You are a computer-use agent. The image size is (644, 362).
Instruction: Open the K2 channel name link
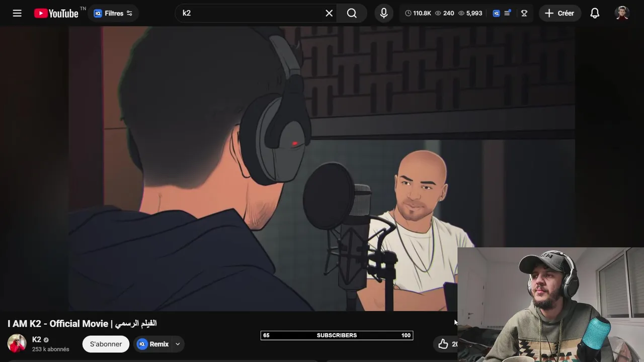coord(36,339)
